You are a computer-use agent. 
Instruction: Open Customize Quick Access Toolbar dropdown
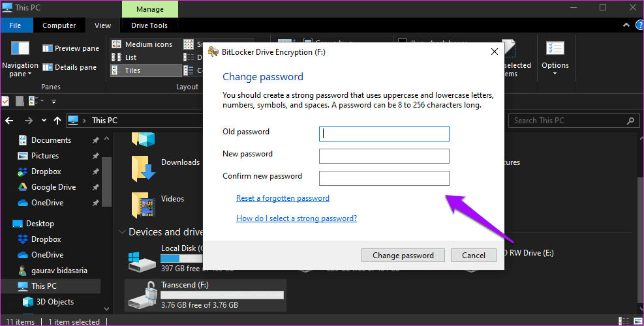(54, 101)
